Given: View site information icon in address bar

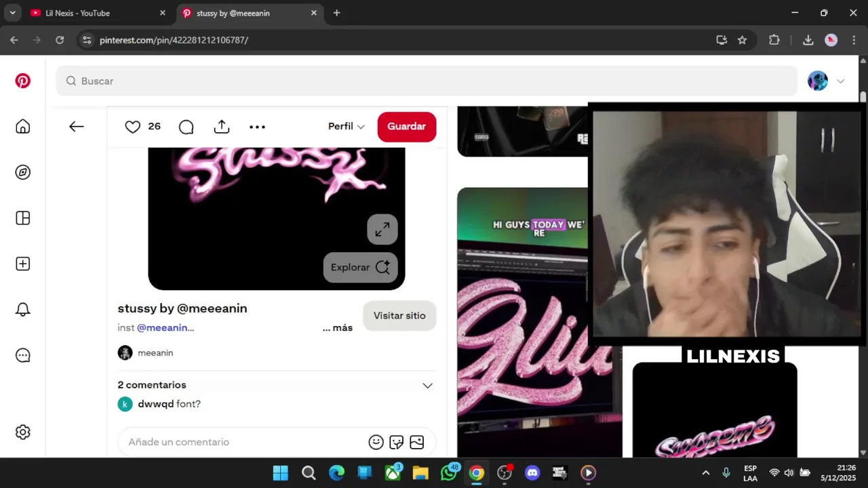Looking at the screenshot, I should [87, 40].
